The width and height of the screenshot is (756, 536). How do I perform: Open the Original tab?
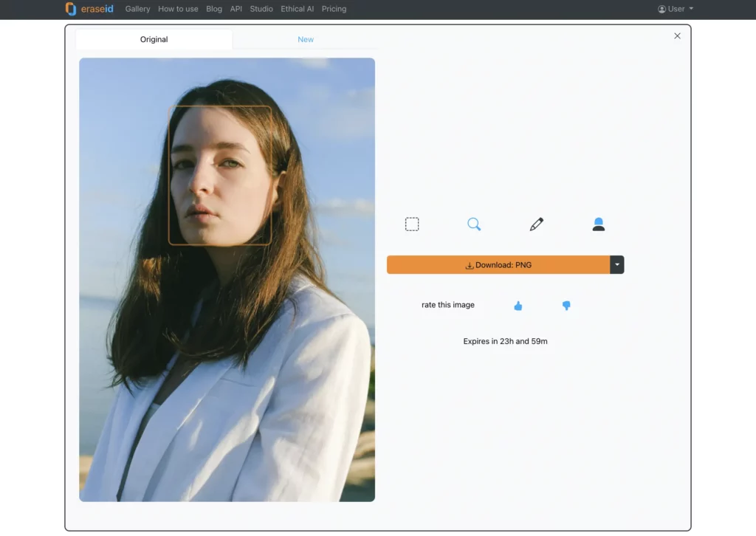[x=154, y=39]
